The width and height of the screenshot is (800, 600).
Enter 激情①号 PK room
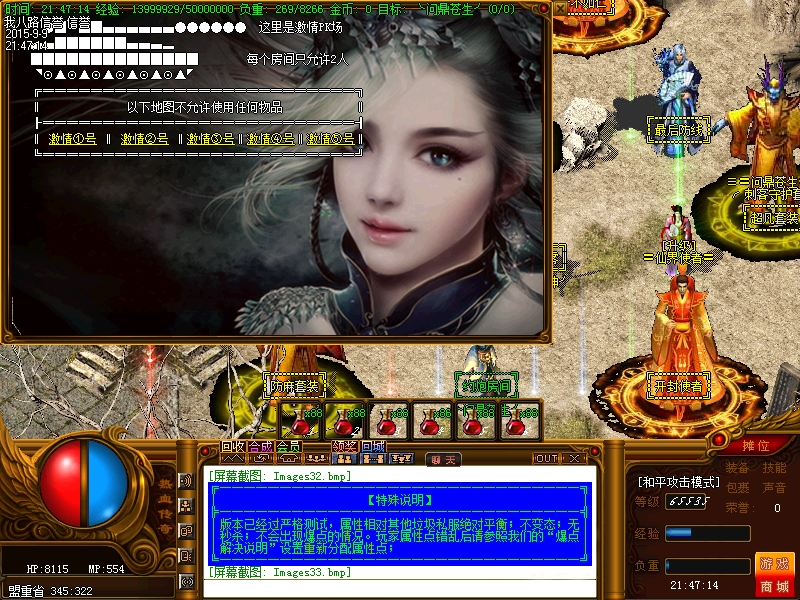(x=72, y=138)
